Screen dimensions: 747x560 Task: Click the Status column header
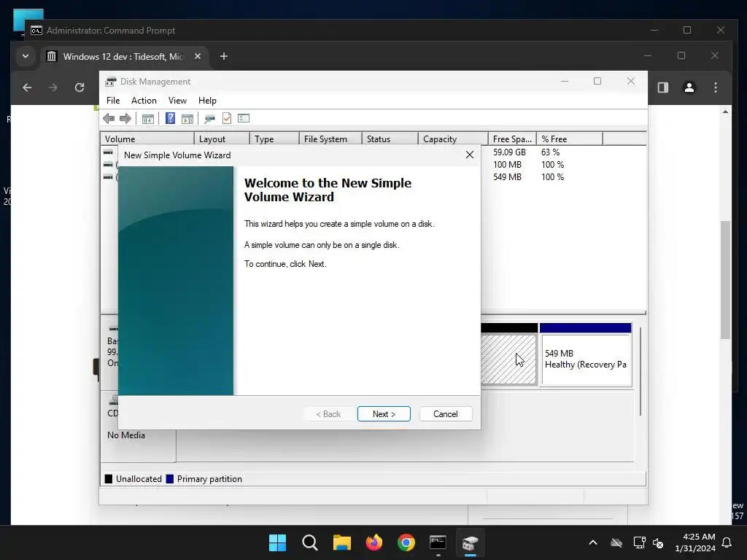(390, 139)
